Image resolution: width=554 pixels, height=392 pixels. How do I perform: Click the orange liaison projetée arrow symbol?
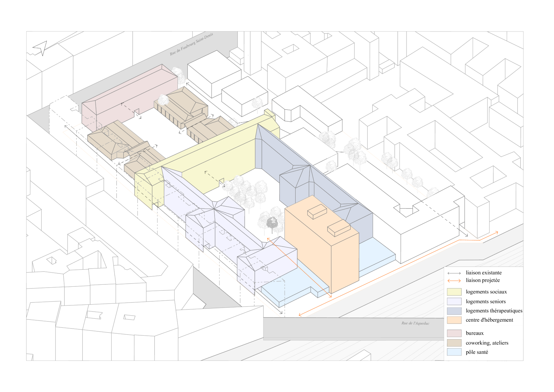(x=454, y=281)
